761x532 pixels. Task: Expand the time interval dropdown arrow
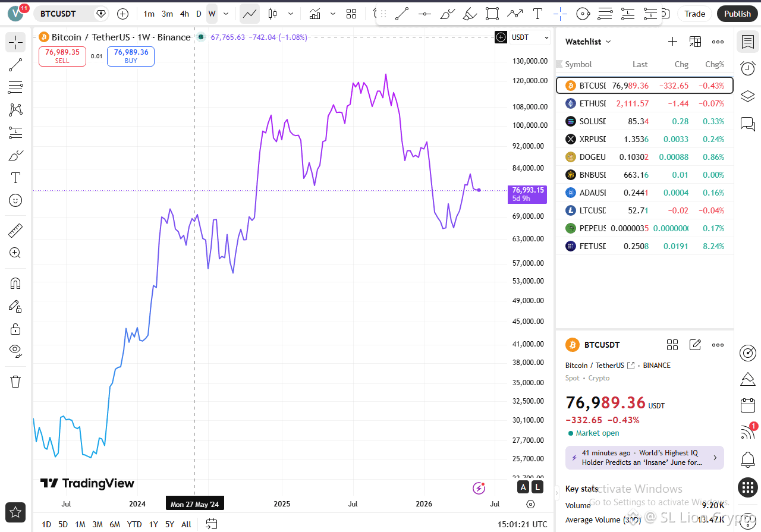coord(226,14)
